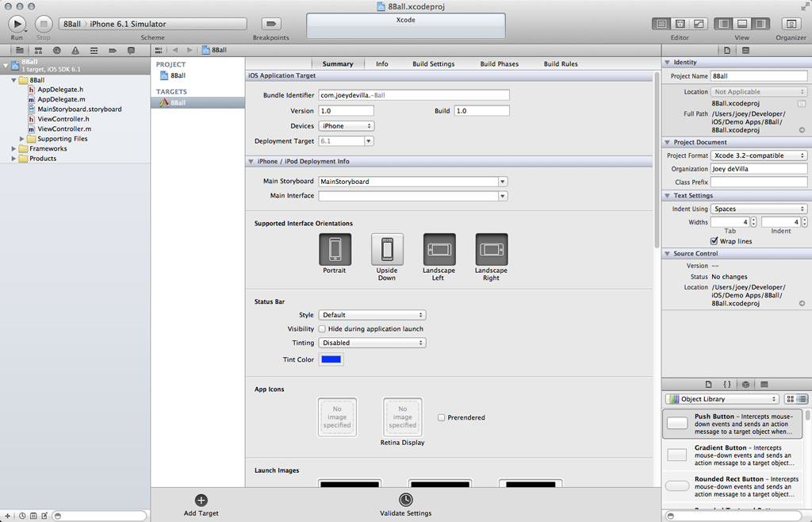Click Add Target plus button
Viewport: 812px width, 522px height.
coord(201,501)
